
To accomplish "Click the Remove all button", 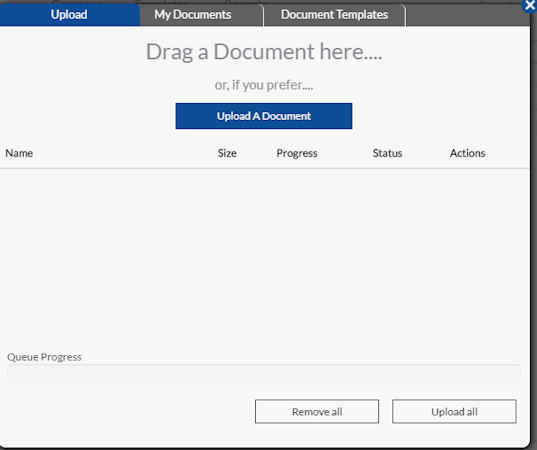I will pyautogui.click(x=317, y=411).
